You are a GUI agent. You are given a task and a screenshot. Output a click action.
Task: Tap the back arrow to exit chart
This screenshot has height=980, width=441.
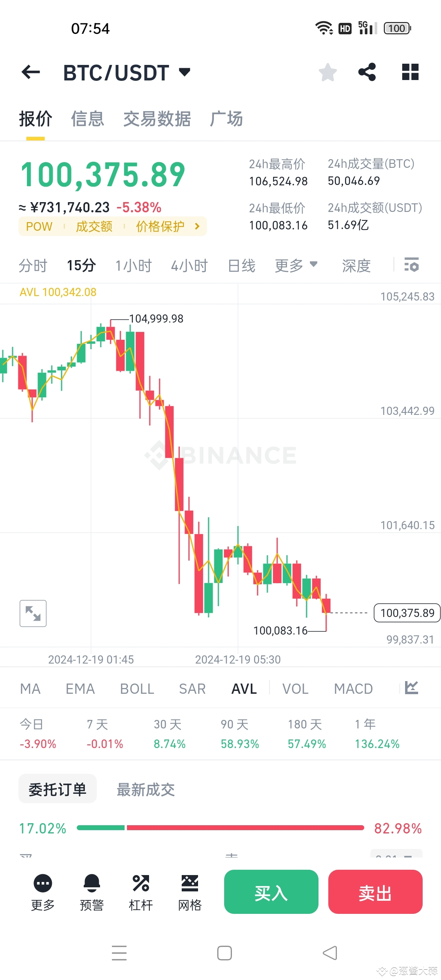[31, 72]
